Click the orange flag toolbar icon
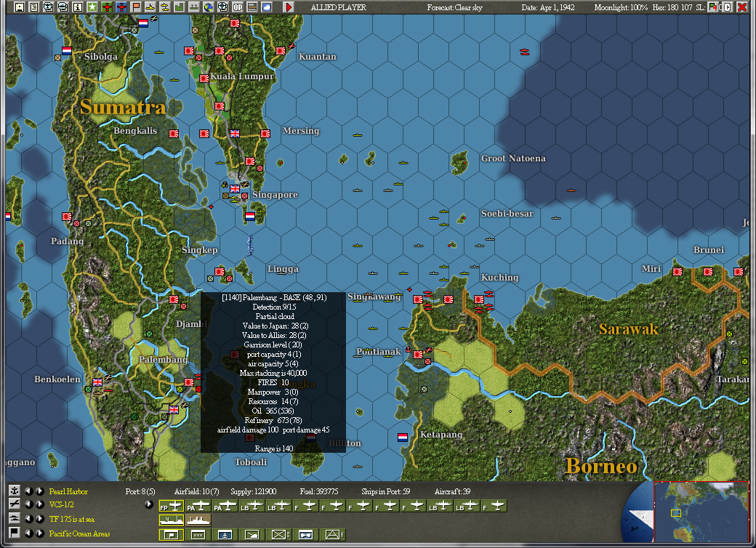The image size is (756, 548). tap(136, 7)
